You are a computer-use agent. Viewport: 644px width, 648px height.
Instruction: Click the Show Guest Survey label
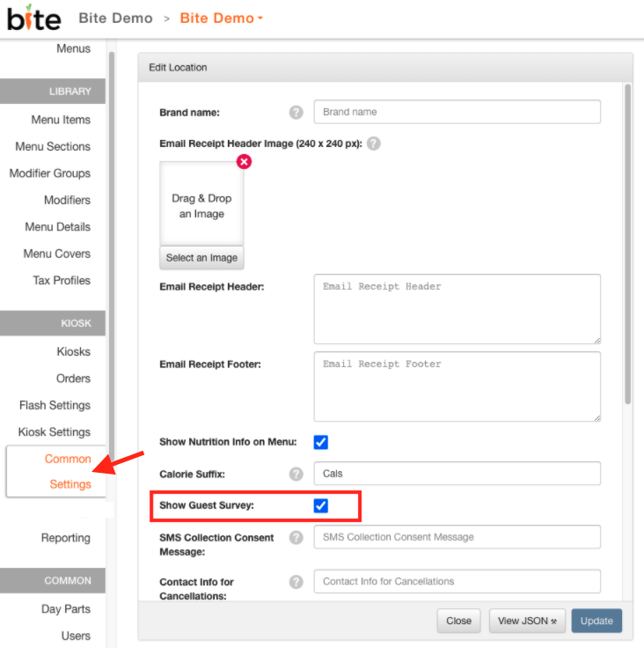(207, 505)
